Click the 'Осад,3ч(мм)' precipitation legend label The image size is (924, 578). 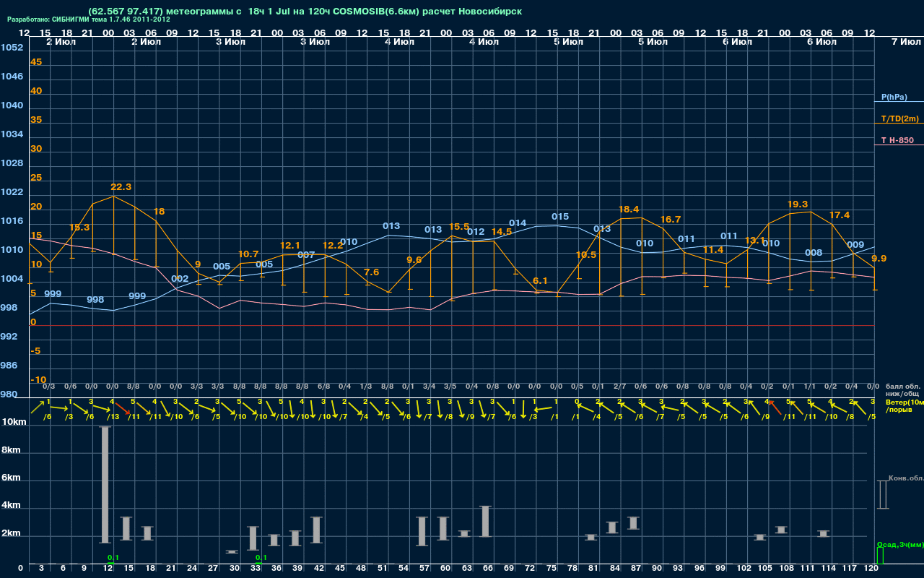pos(899,544)
